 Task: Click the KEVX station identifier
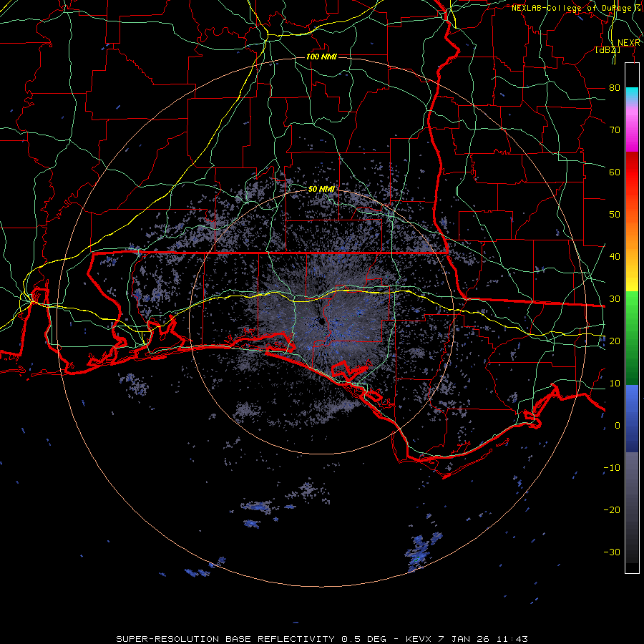(419, 639)
